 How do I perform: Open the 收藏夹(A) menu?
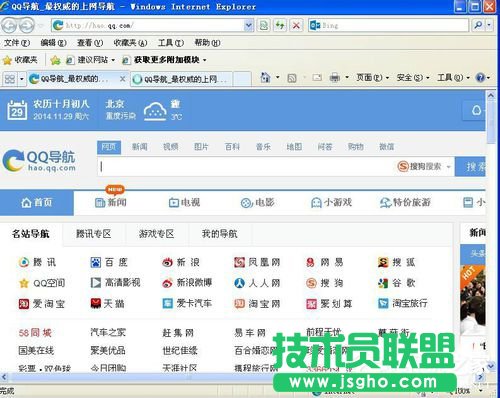(130, 43)
